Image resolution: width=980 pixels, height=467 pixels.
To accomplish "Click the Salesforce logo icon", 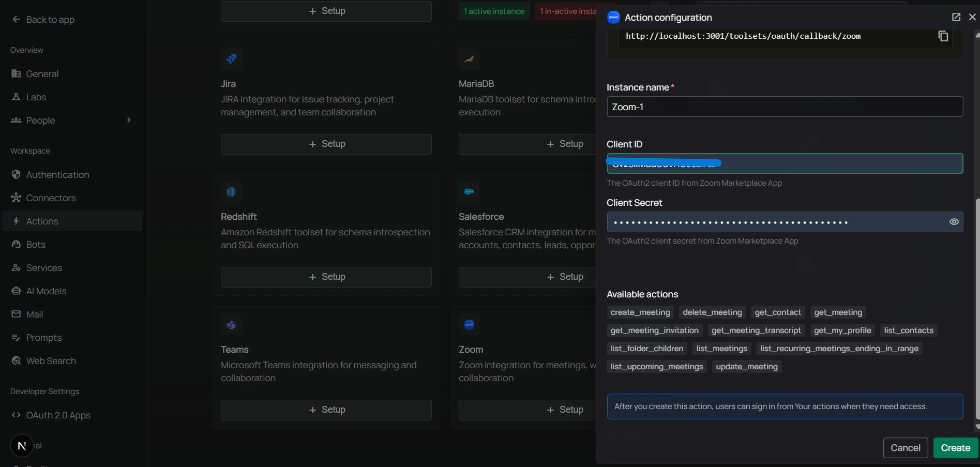I will (x=469, y=192).
